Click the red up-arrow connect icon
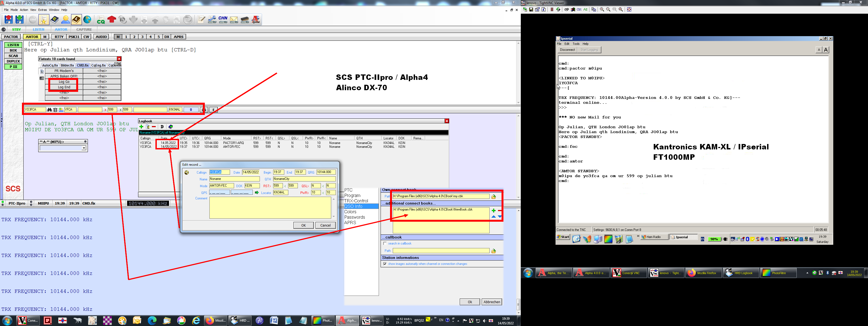This screenshot has height=326, width=868. [111, 20]
